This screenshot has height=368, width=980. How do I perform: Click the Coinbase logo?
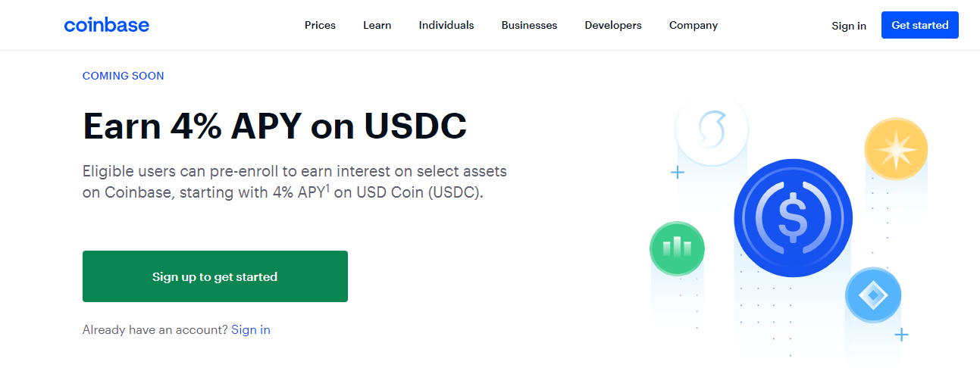click(x=107, y=25)
